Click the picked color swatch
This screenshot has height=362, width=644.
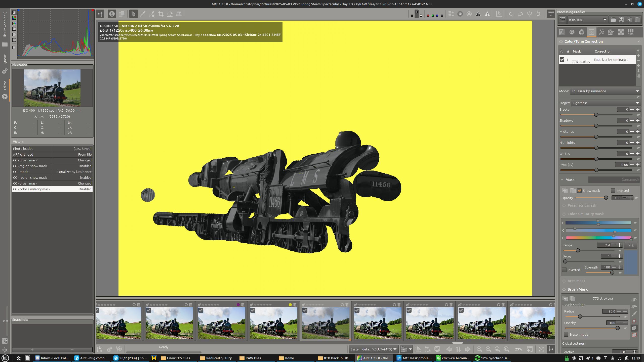pyautogui.click(x=631, y=262)
